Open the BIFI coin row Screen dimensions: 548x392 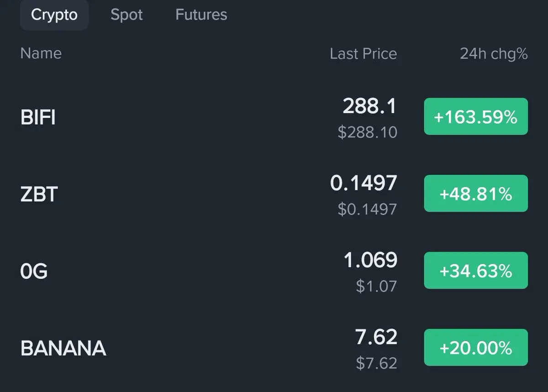pyautogui.click(x=38, y=117)
